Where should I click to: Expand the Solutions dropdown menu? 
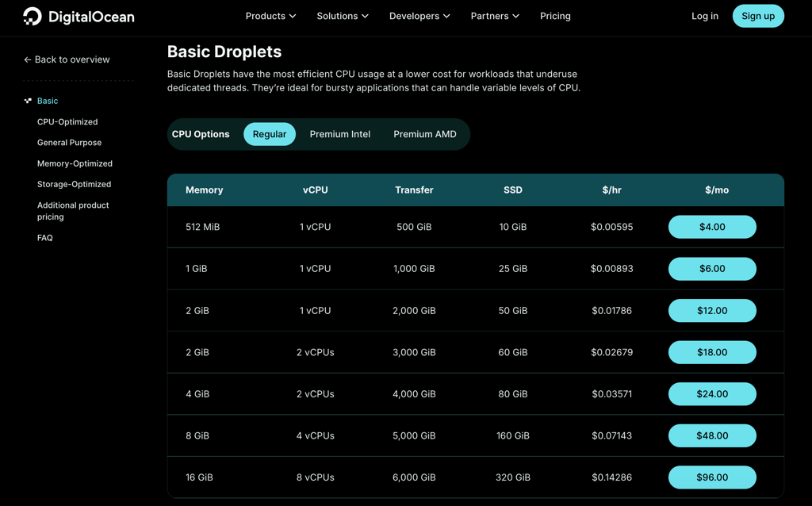click(x=343, y=16)
